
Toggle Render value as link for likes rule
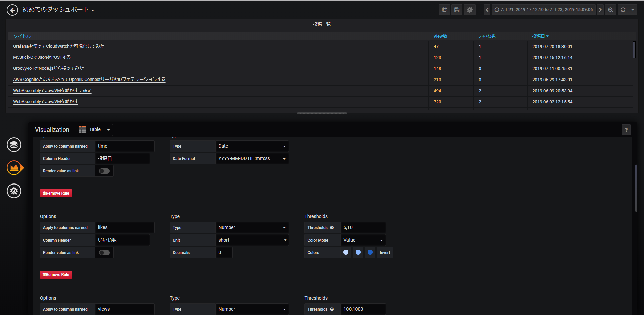pos(104,253)
